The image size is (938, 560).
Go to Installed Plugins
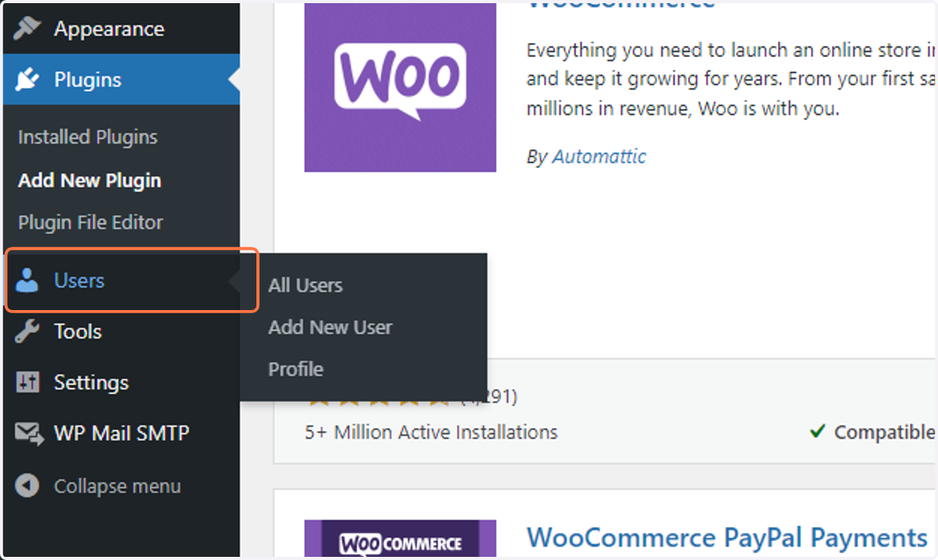click(88, 137)
